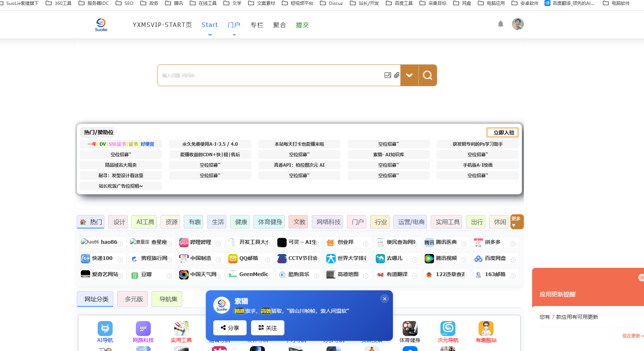The width and height of the screenshot is (644, 351).
Task: Open the 获发明专利的Ps学习助手 link
Action: coord(478,144)
